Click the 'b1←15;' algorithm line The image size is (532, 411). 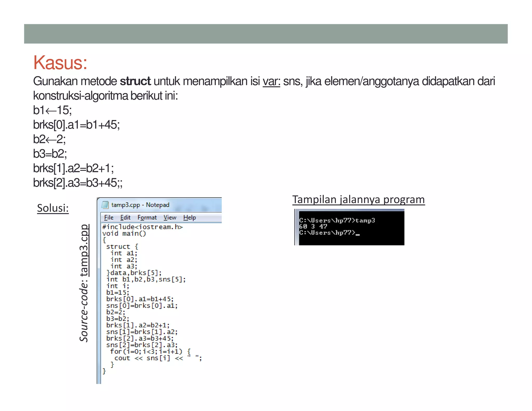pyautogui.click(x=52, y=110)
